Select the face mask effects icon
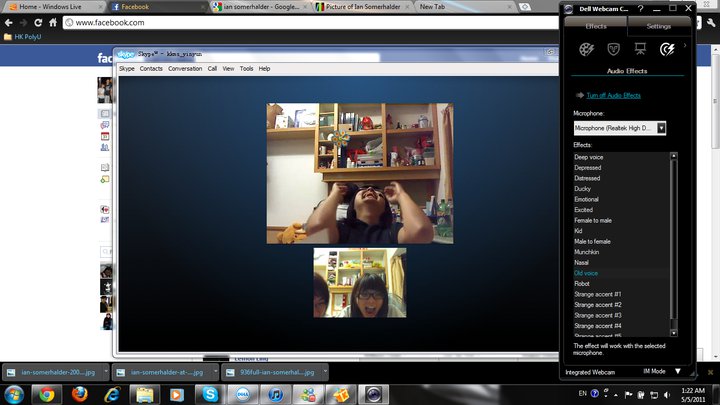Image resolution: width=720 pixels, height=405 pixels. [x=613, y=49]
